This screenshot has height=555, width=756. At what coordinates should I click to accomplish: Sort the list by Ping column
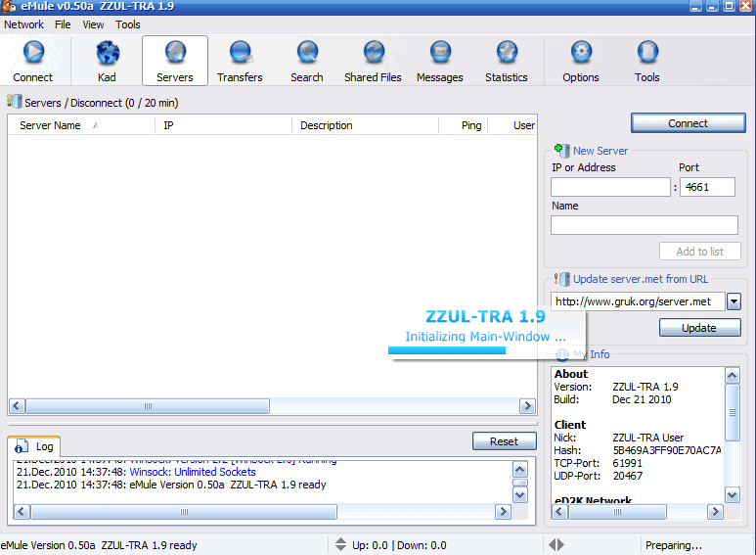463,125
